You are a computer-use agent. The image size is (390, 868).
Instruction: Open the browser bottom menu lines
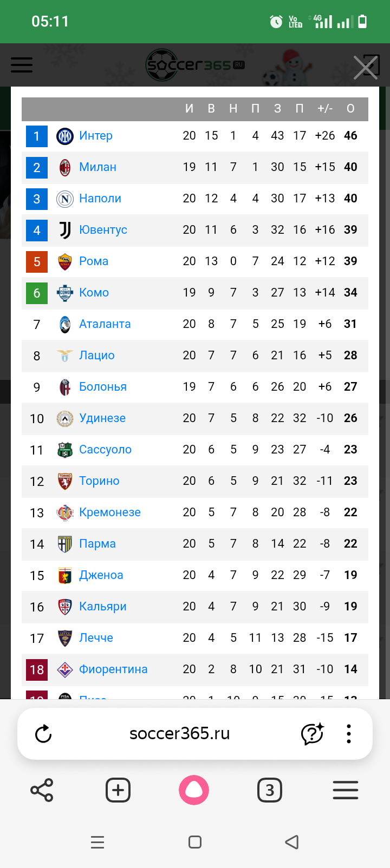pos(346,790)
